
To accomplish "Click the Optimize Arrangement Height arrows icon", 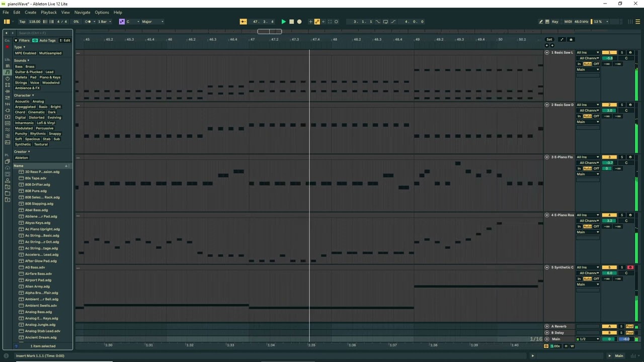I will point(561,39).
